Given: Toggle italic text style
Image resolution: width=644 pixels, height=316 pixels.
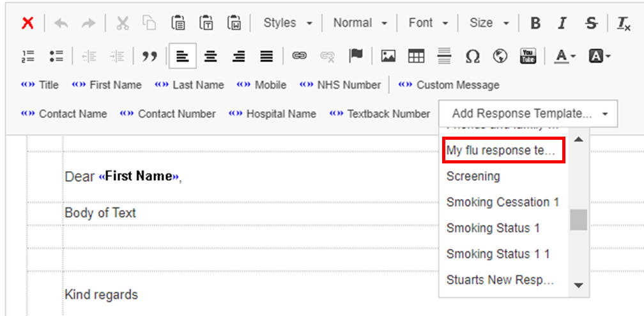Looking at the screenshot, I should coord(562,23).
